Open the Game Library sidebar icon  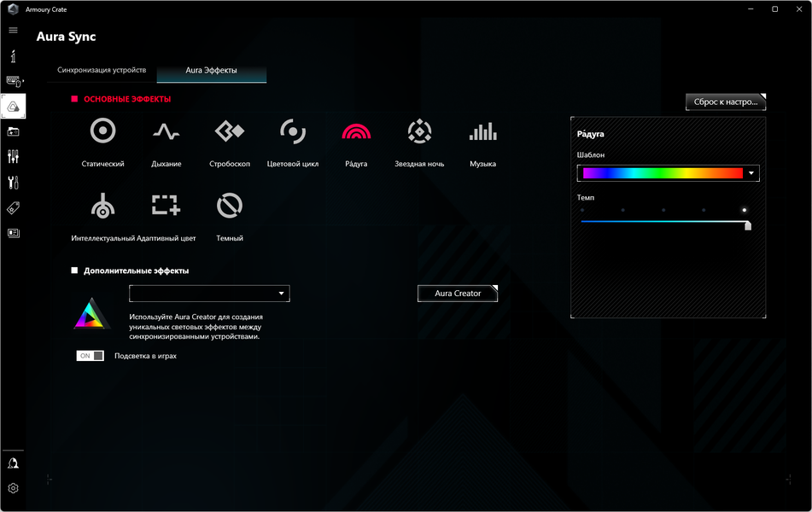tap(13, 132)
